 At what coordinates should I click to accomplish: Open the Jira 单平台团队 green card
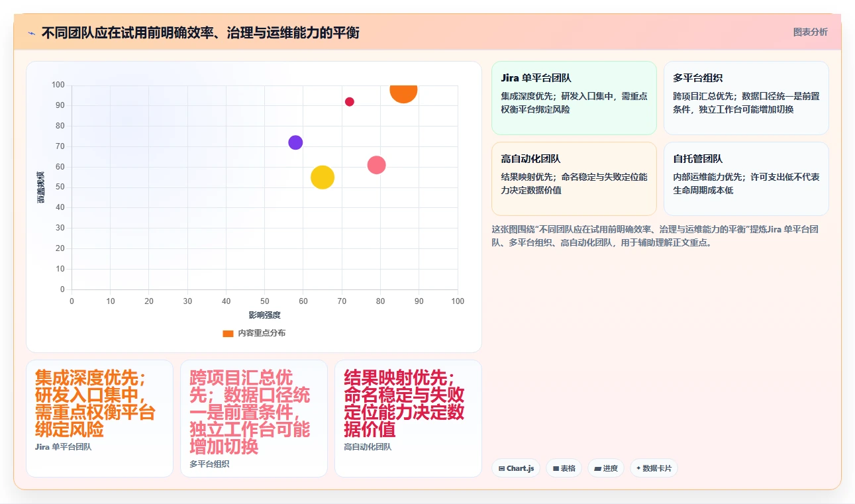tap(574, 98)
